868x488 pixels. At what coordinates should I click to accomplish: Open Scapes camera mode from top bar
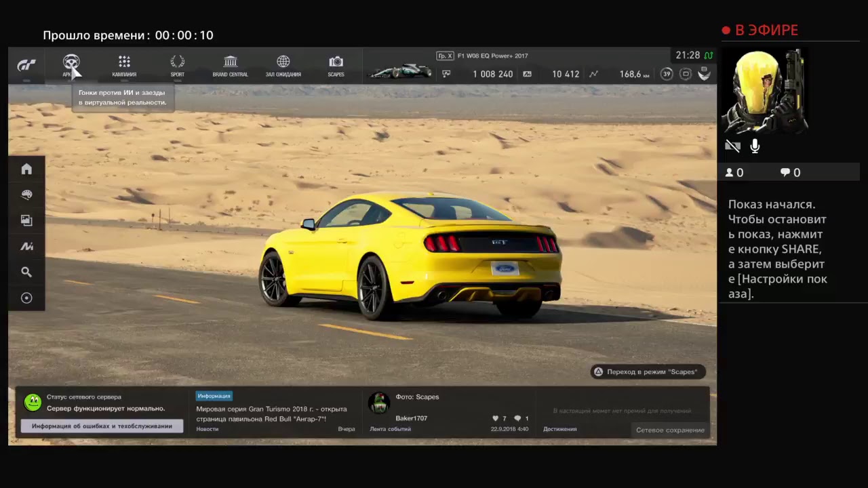[x=336, y=66]
